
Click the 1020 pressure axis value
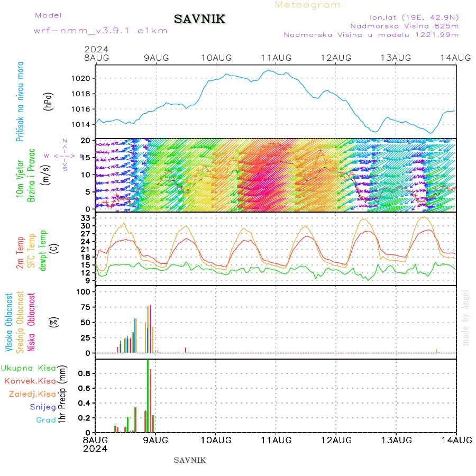tap(80, 79)
